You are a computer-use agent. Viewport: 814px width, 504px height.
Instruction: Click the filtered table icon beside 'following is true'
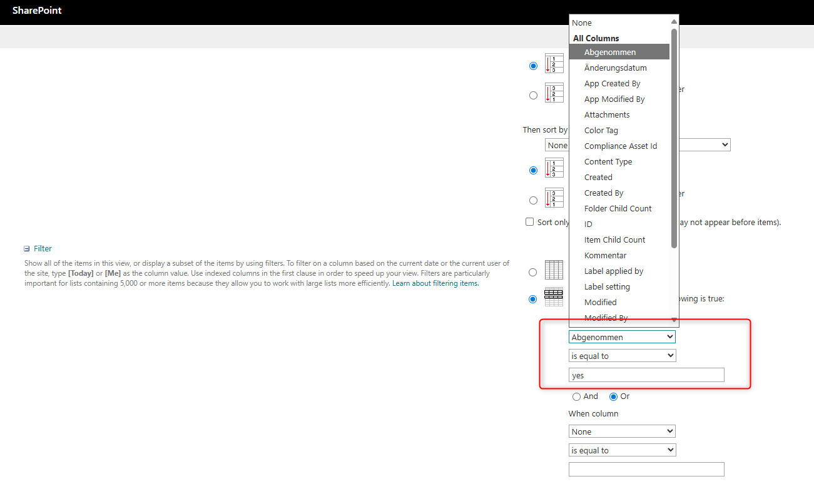point(554,298)
